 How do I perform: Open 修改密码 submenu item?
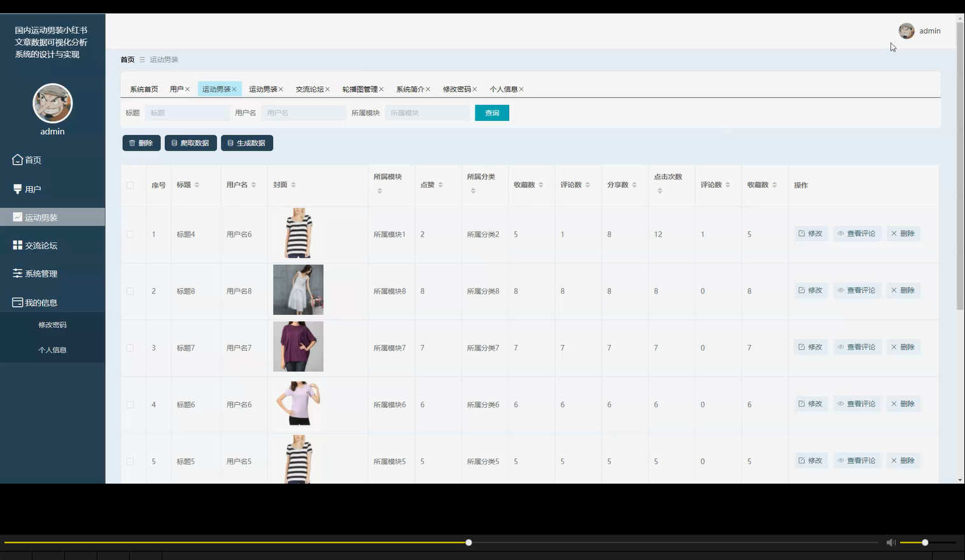pos(52,325)
